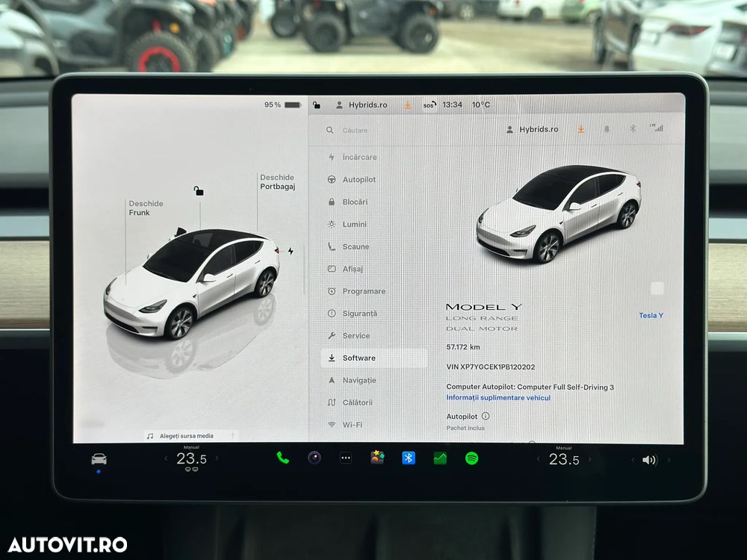Tap the seat heater icons under driver temperature
Screen dimensions: 747x560
click(191, 470)
